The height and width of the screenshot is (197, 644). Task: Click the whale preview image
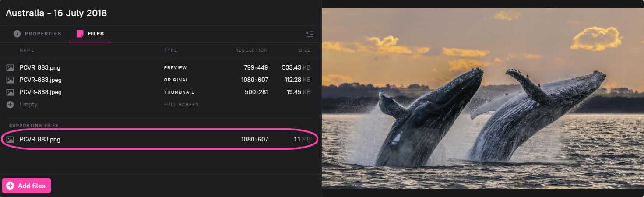[x=482, y=98]
